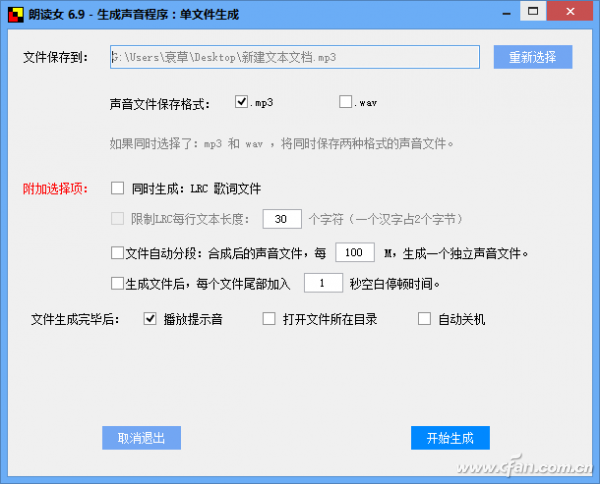Click the 声音文件保存格式 label

160,104
